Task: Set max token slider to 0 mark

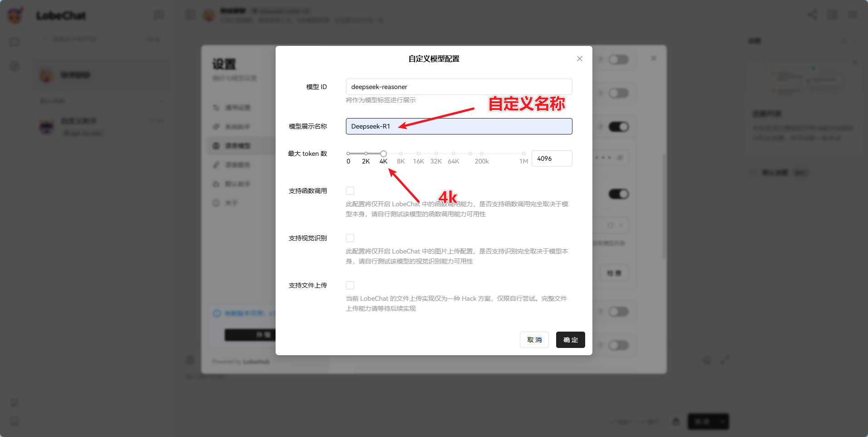Action: pyautogui.click(x=348, y=154)
